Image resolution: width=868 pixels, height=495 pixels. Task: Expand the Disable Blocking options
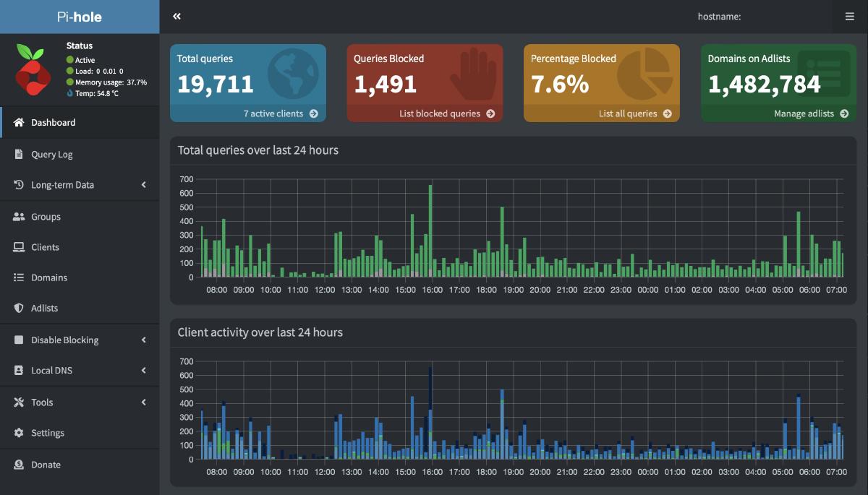80,340
